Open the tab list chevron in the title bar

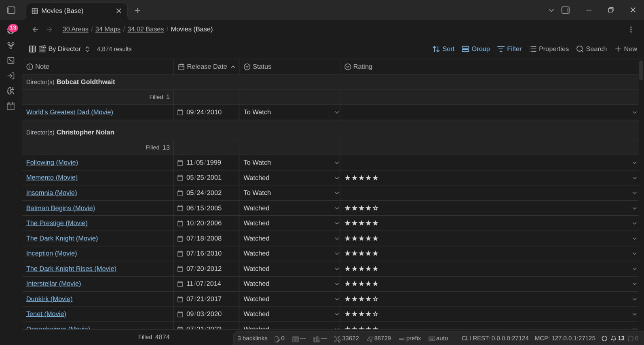551,11
